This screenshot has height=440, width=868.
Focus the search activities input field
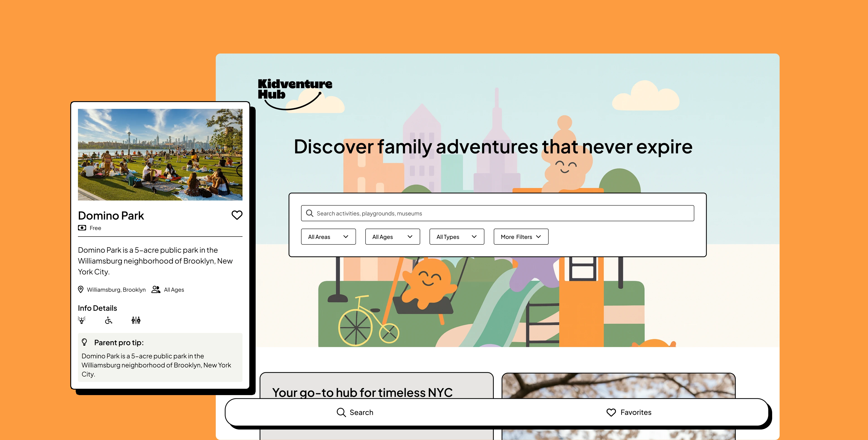[x=497, y=213]
